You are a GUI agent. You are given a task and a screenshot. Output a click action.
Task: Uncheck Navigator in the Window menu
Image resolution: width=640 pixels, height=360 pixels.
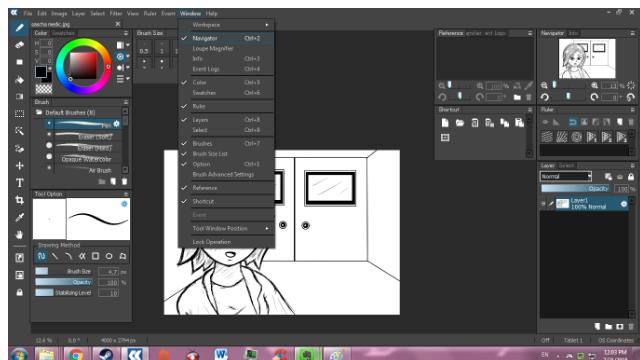click(x=227, y=38)
